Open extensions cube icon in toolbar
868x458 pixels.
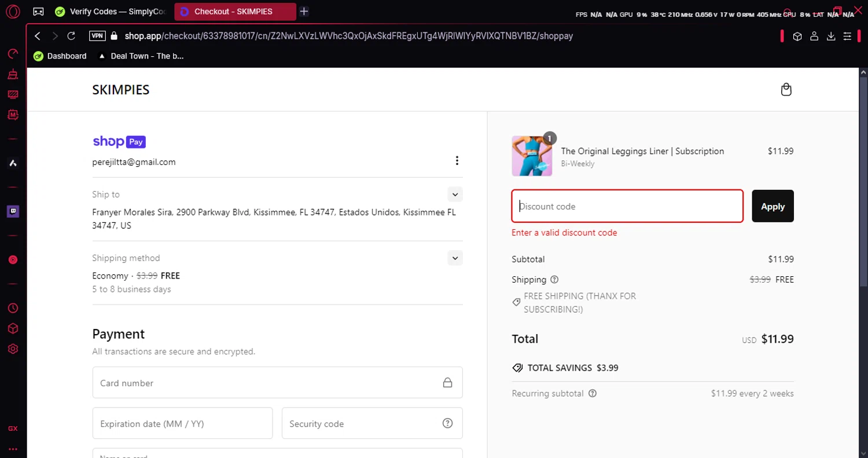pos(797,36)
